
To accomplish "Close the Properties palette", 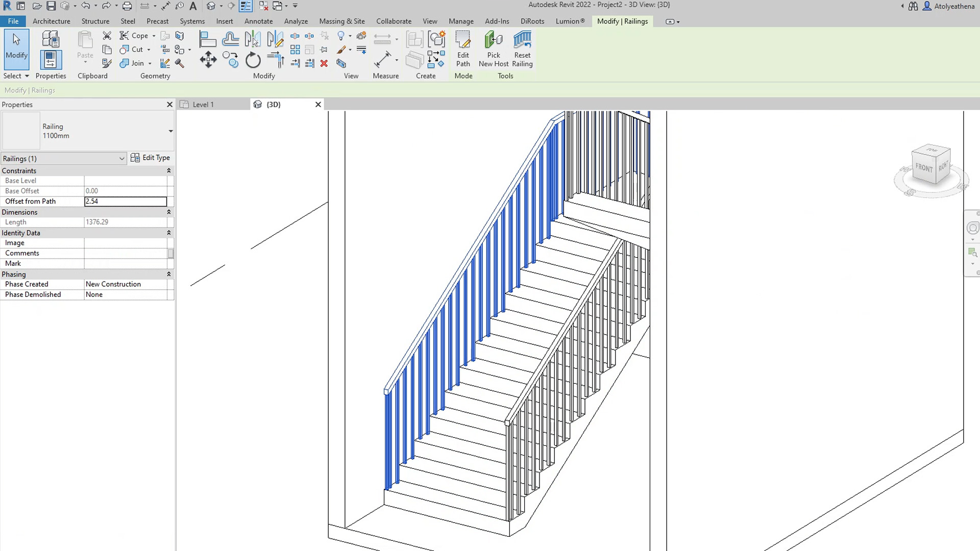I will coord(169,104).
